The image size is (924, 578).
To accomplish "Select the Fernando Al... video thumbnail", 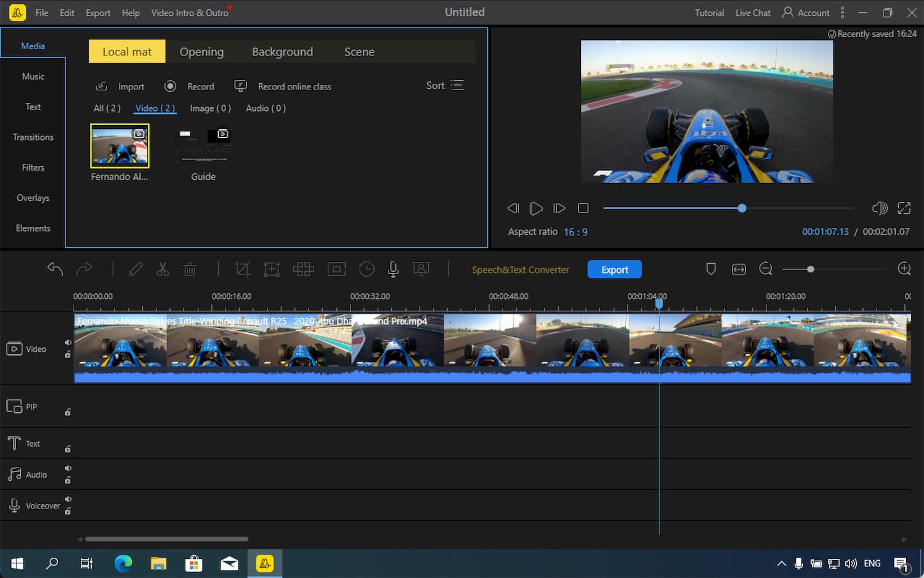I will [x=120, y=146].
